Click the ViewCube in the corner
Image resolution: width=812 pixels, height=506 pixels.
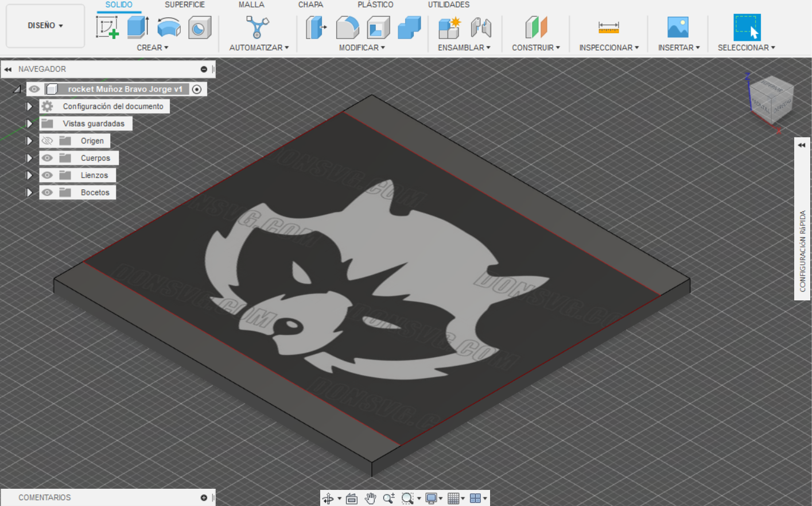pos(772,99)
